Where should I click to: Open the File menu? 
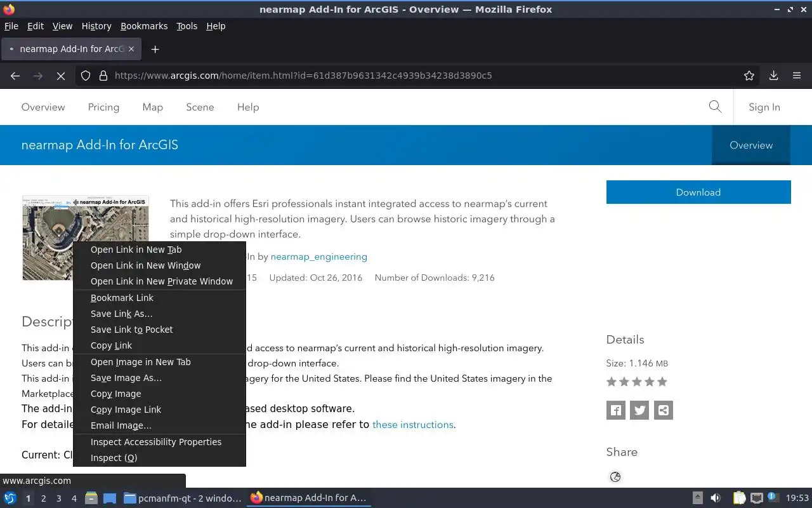pos(11,26)
